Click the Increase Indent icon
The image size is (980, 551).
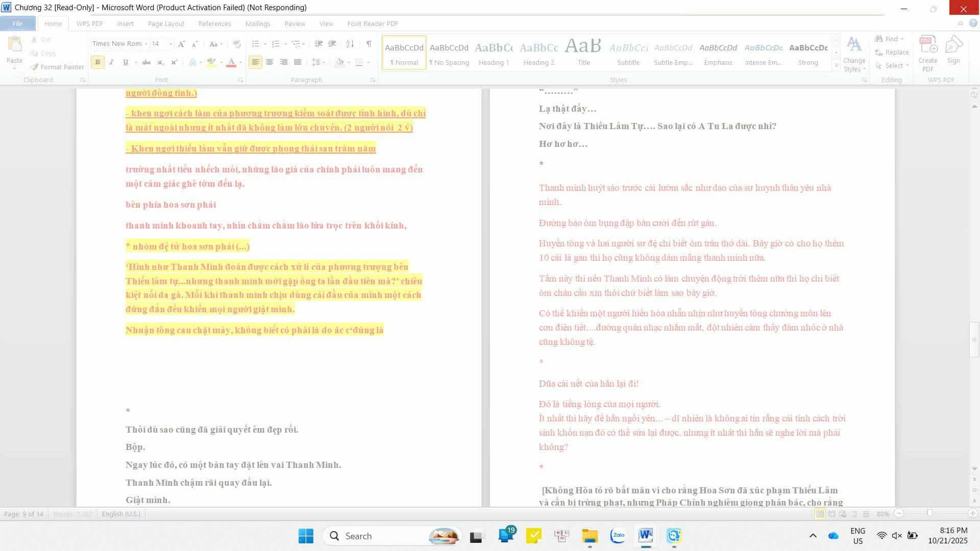point(332,44)
